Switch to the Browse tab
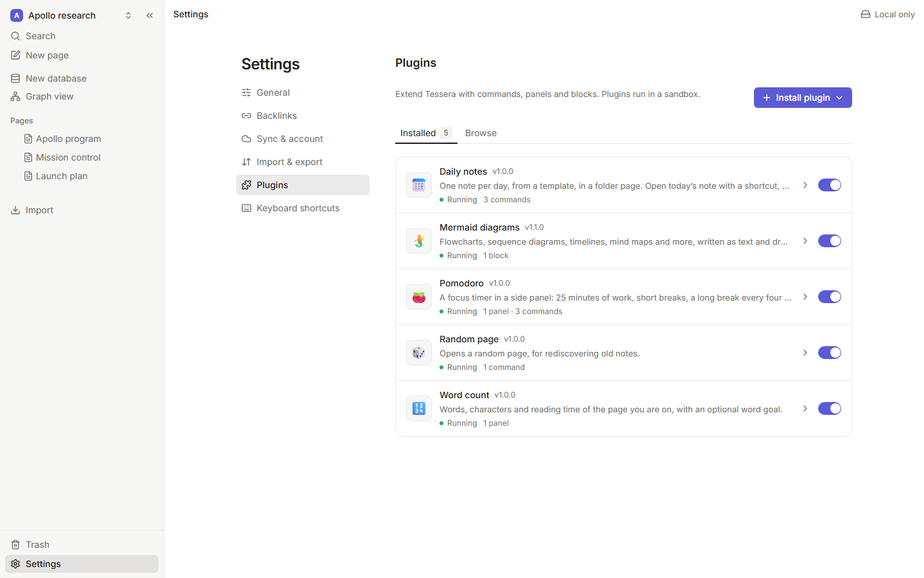This screenshot has height=578, width=924. tap(481, 133)
